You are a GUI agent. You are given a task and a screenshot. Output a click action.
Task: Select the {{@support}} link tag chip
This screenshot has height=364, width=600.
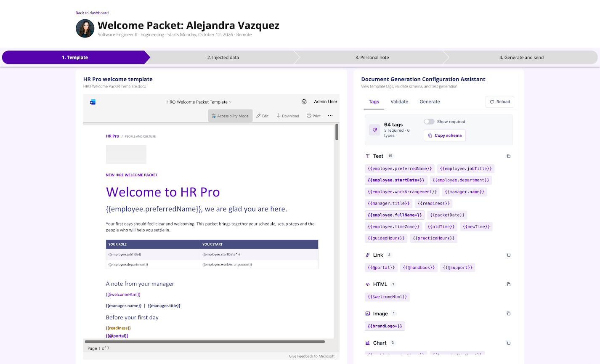458,268
